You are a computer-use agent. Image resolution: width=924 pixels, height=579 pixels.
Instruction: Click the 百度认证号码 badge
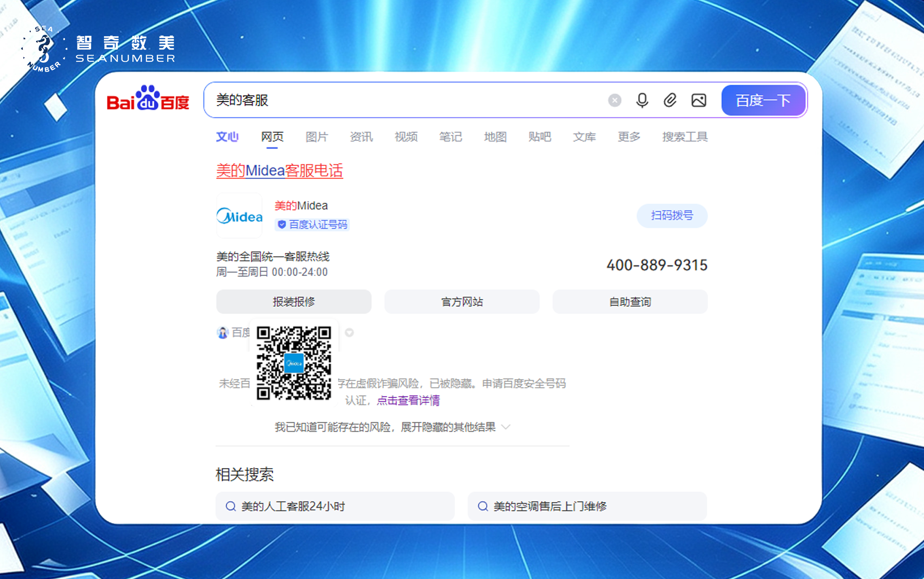[x=312, y=224]
